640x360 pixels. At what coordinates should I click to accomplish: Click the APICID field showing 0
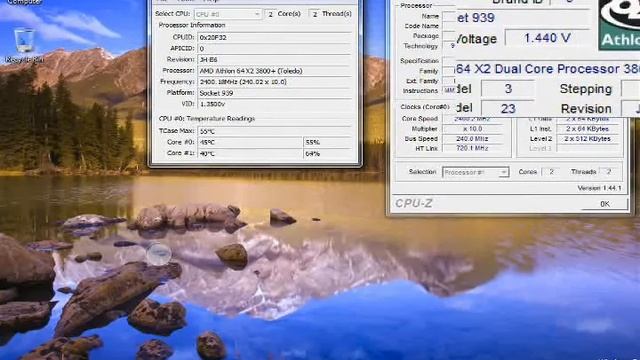(275, 48)
